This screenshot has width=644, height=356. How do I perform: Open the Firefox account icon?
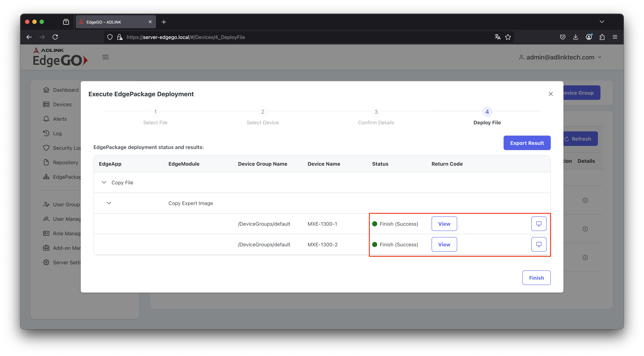point(589,37)
